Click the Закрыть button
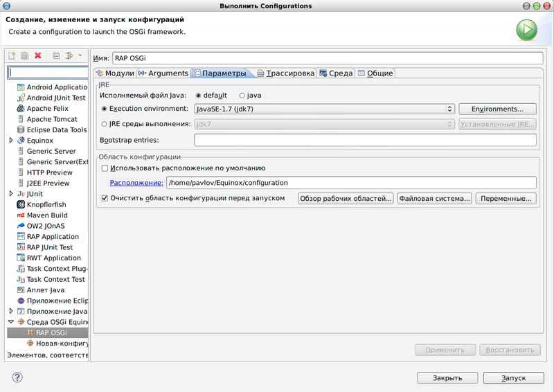The width and height of the screenshot is (554, 392). tap(447, 378)
